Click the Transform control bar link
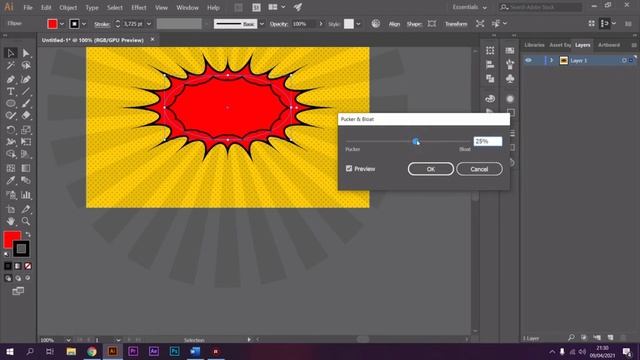This screenshot has height=360, width=640. 456,24
